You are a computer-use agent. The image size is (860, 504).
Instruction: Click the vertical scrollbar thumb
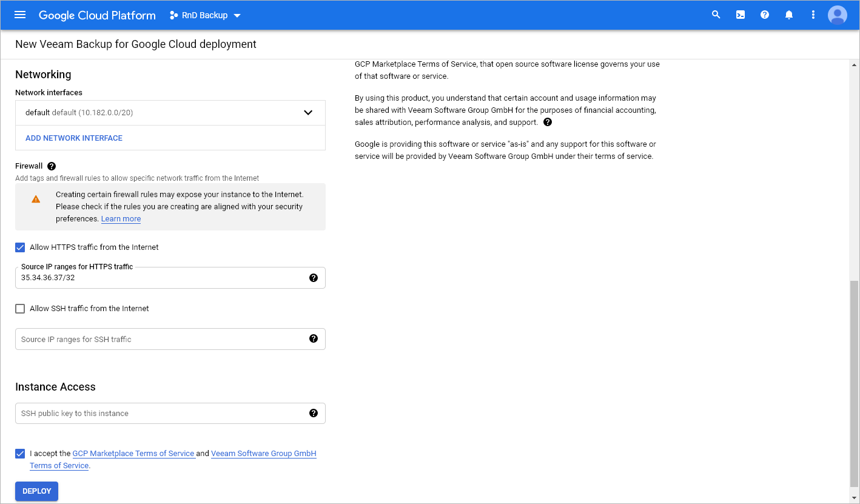[854, 383]
